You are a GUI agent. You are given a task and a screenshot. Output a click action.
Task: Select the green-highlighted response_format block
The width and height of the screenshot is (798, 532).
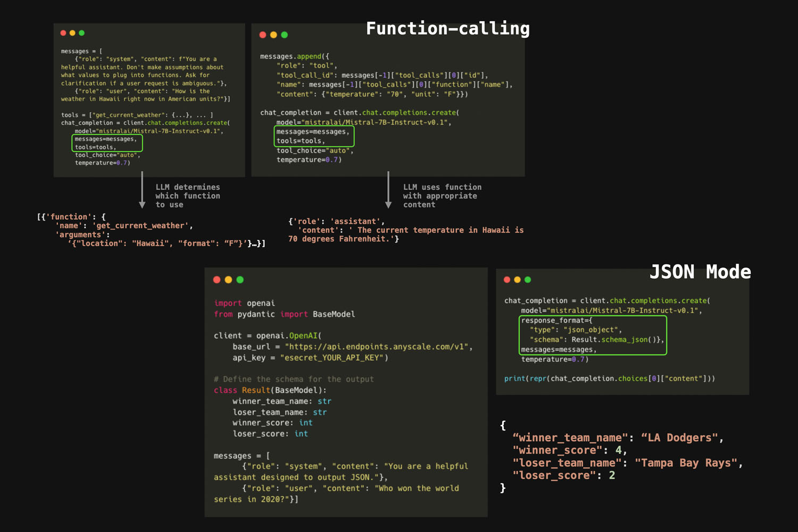tap(592, 335)
